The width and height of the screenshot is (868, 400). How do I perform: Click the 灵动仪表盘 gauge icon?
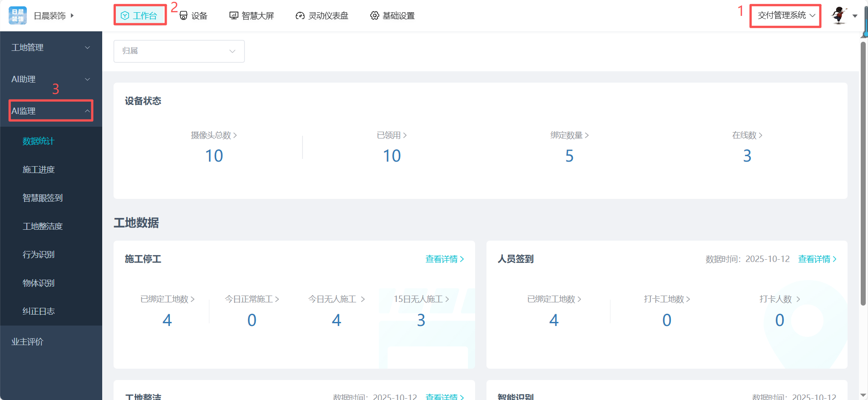point(300,16)
